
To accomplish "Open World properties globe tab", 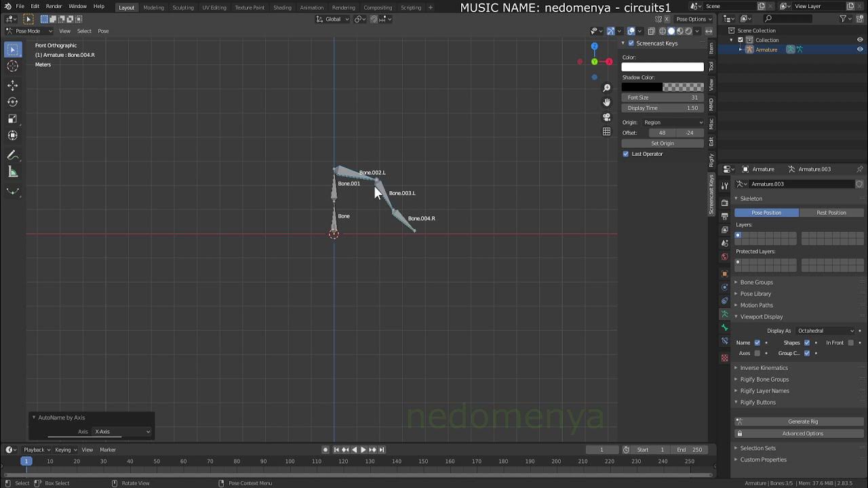I will [x=724, y=257].
